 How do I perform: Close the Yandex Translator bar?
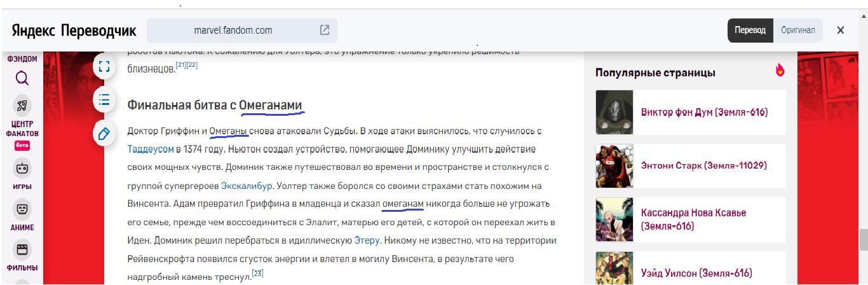coord(841,30)
